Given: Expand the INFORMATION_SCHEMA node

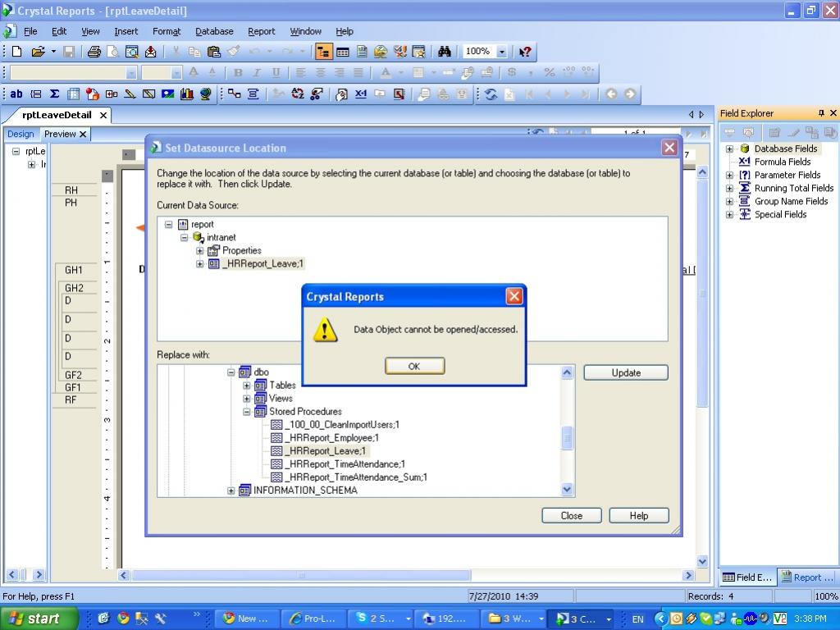Looking at the screenshot, I should [x=231, y=491].
